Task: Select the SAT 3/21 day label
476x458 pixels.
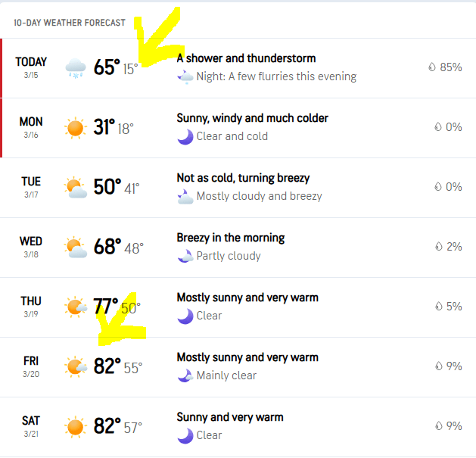Action: [31, 426]
